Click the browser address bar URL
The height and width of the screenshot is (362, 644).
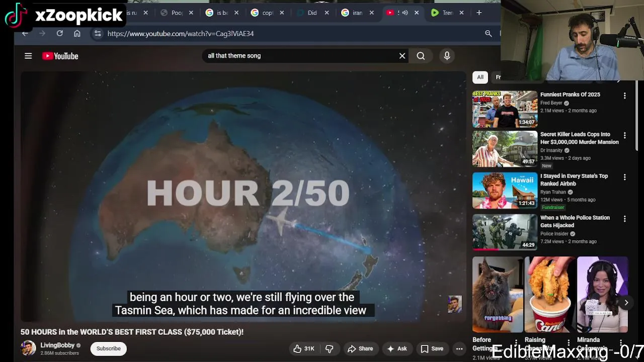point(181,34)
